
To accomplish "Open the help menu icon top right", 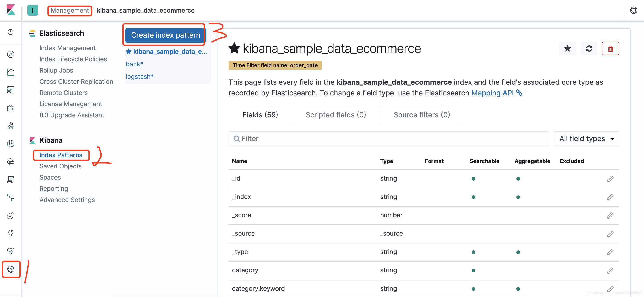I will coord(634,10).
